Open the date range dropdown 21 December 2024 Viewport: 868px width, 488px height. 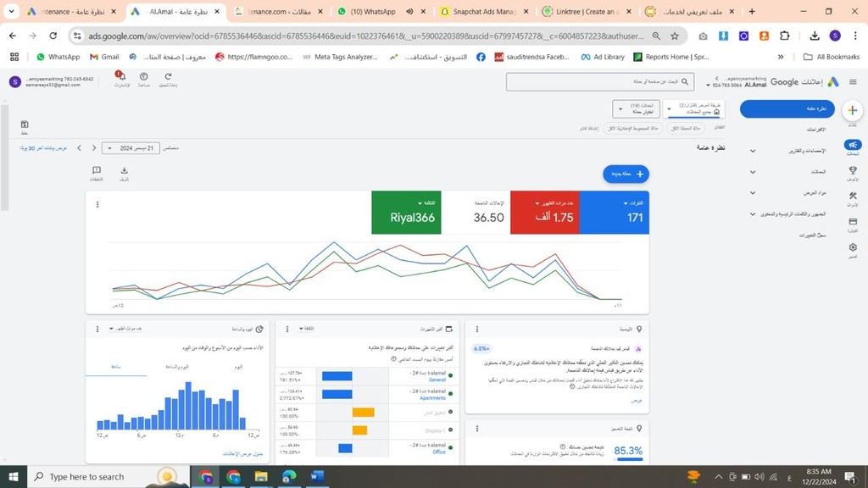point(131,148)
